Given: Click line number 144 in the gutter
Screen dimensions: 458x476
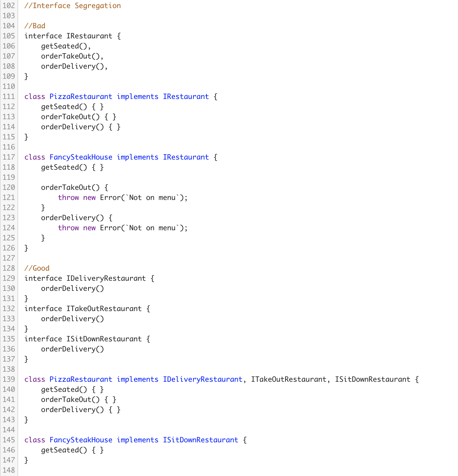Looking at the screenshot, I should pos(9,430).
